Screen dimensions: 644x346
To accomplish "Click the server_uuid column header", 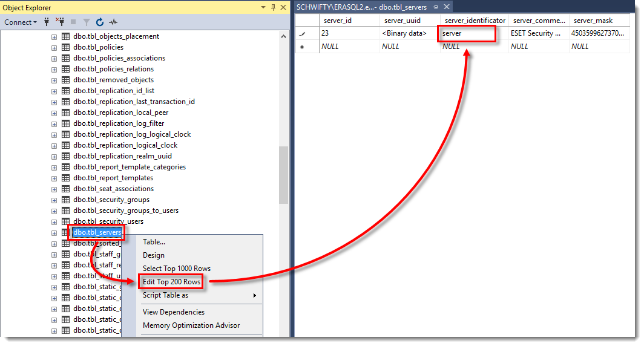I will click(x=410, y=21).
